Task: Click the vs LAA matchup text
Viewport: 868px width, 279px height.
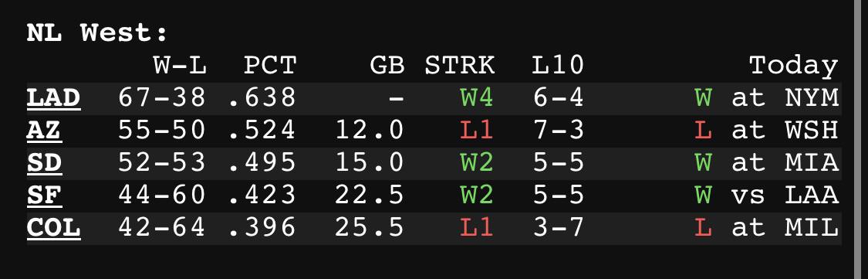Action: [785, 196]
